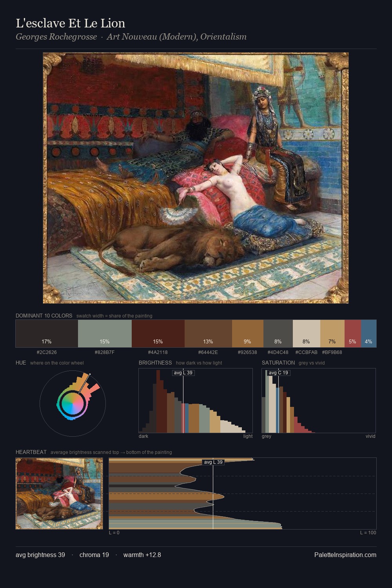Click 'grey vs vivid' caption
The height and width of the screenshot is (588, 392).
coord(312,363)
